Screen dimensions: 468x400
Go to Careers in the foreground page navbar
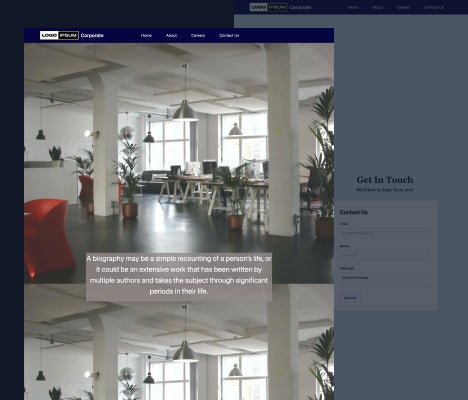tap(198, 35)
